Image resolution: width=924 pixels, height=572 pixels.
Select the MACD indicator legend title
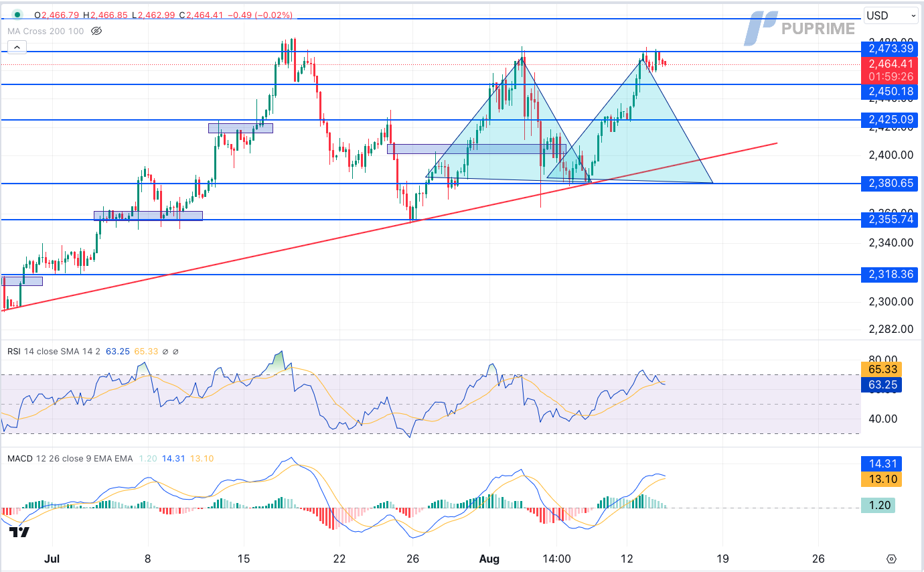[20, 458]
